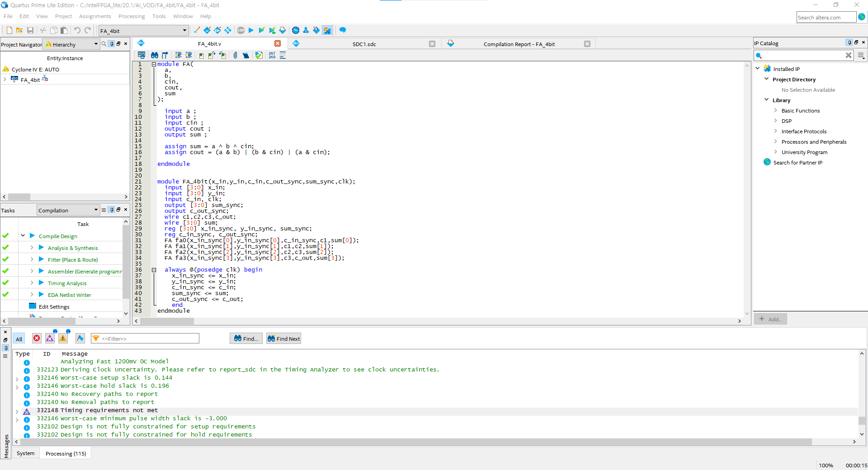The image size is (868, 470).
Task: Click the Project Navigator horizontal scrollbar thumb
Action: click(19, 197)
